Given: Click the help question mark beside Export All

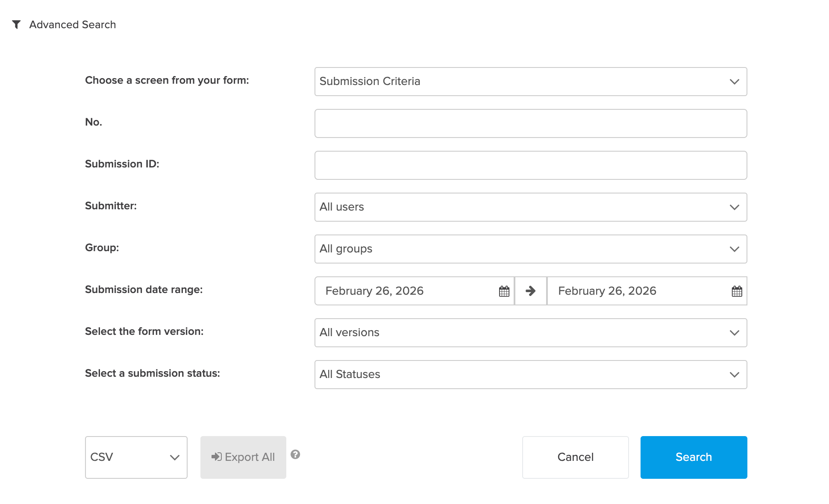Looking at the screenshot, I should 295,455.
